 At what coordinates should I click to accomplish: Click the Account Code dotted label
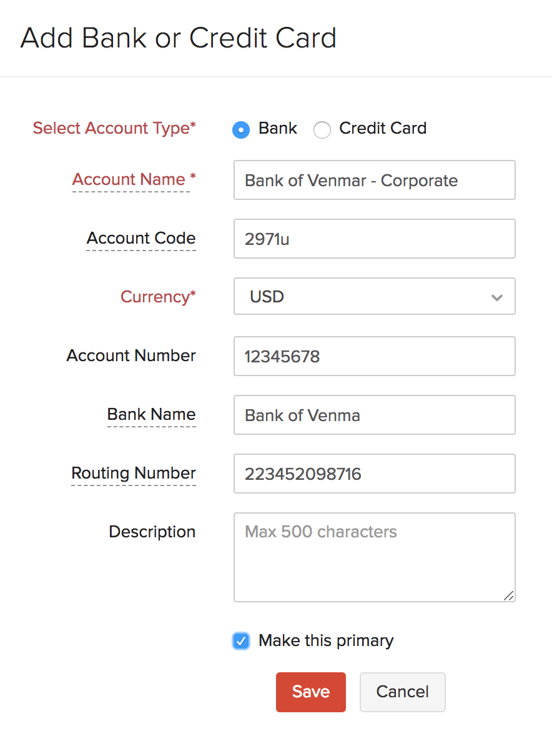pyautogui.click(x=141, y=238)
